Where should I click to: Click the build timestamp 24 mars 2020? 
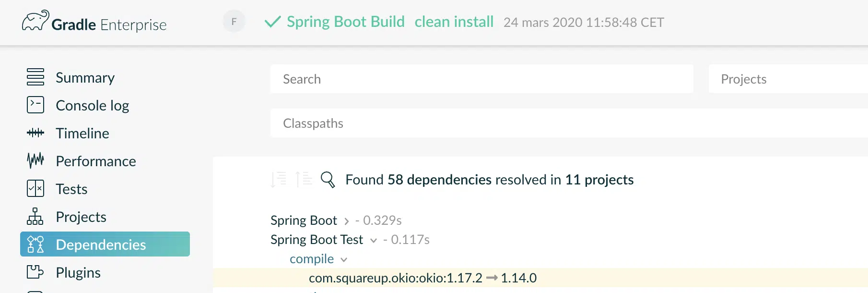[584, 23]
